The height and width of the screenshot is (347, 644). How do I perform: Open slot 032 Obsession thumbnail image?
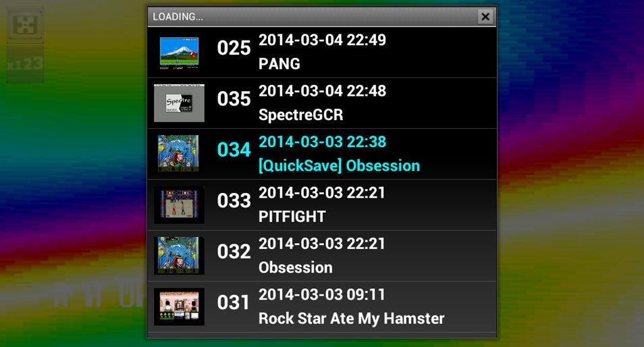(179, 256)
